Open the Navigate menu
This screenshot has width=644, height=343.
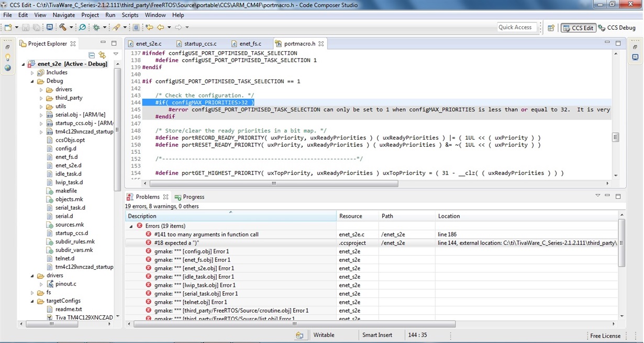63,15
